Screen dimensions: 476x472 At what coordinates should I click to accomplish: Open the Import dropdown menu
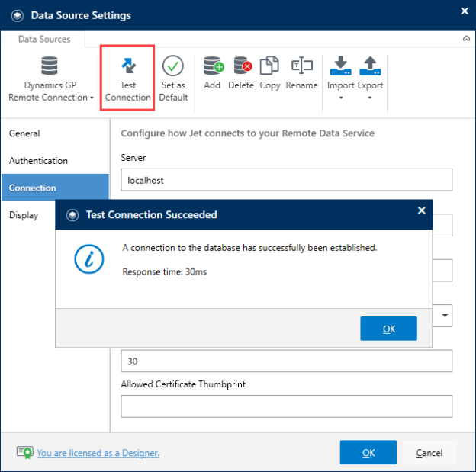pyautogui.click(x=341, y=79)
